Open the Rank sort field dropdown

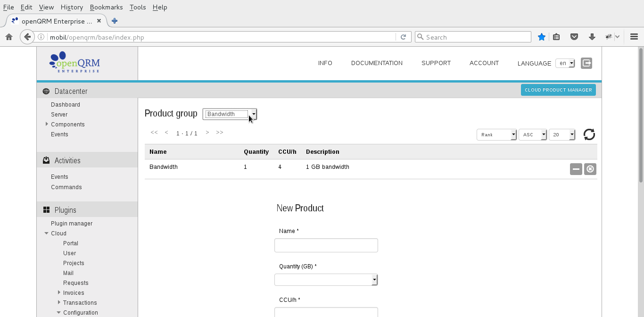[x=497, y=134]
